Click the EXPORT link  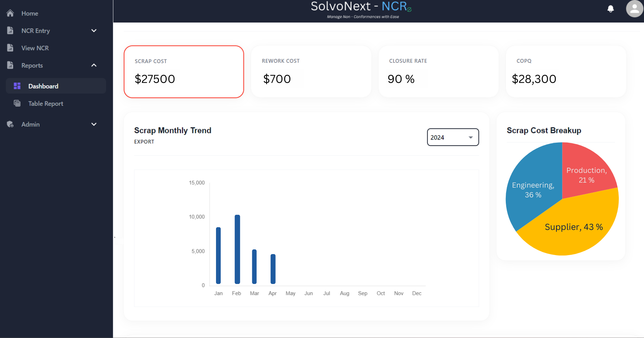(x=144, y=142)
